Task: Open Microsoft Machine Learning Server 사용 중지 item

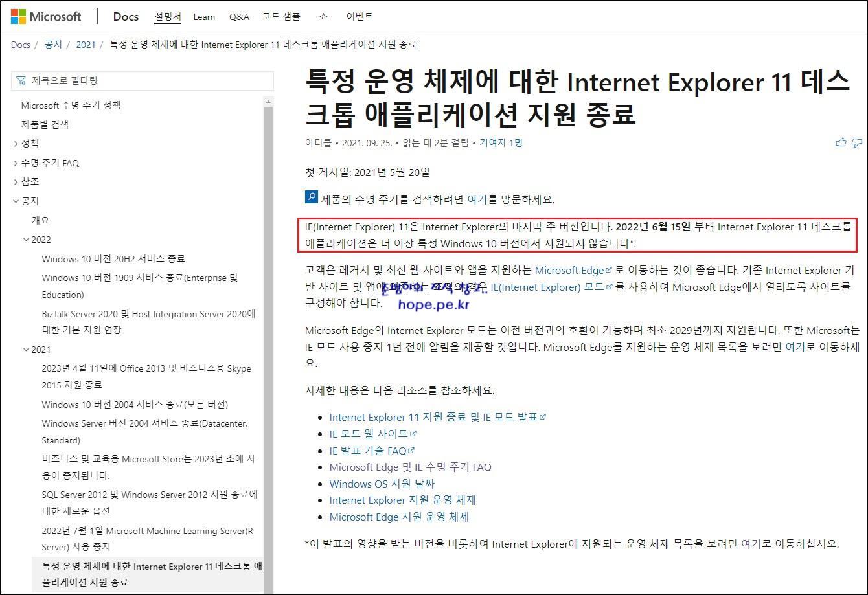Action: tap(148, 539)
